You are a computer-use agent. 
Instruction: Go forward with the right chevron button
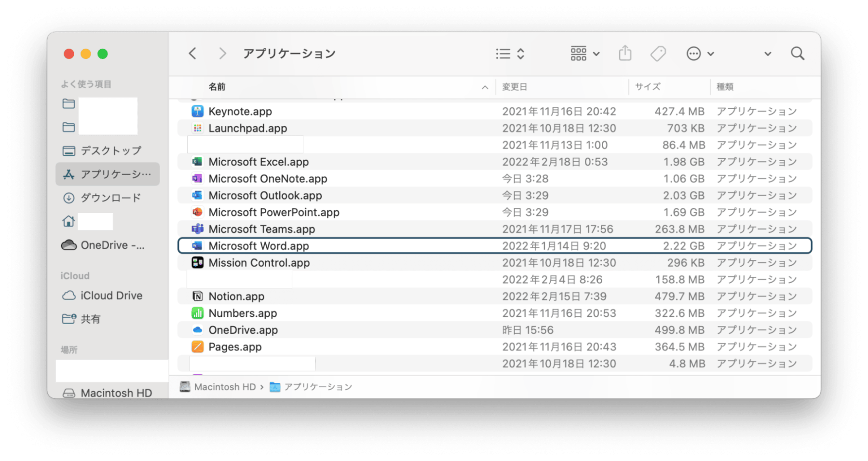pyautogui.click(x=222, y=53)
